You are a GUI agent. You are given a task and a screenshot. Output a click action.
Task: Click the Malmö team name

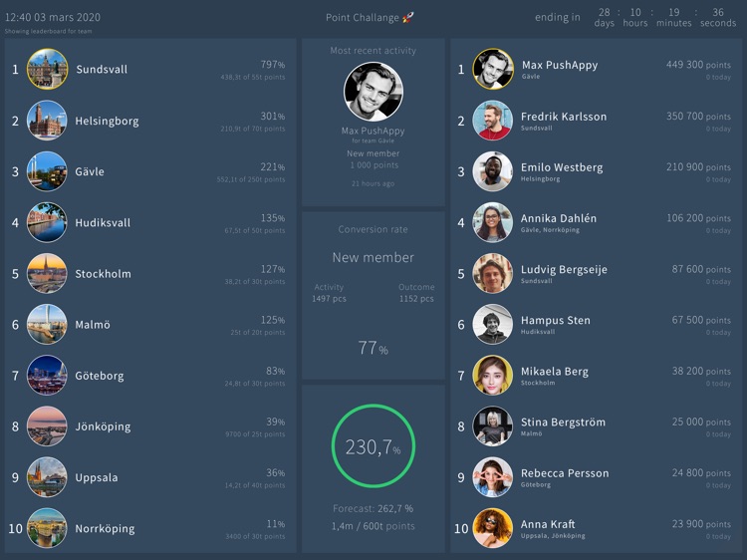pyautogui.click(x=93, y=325)
